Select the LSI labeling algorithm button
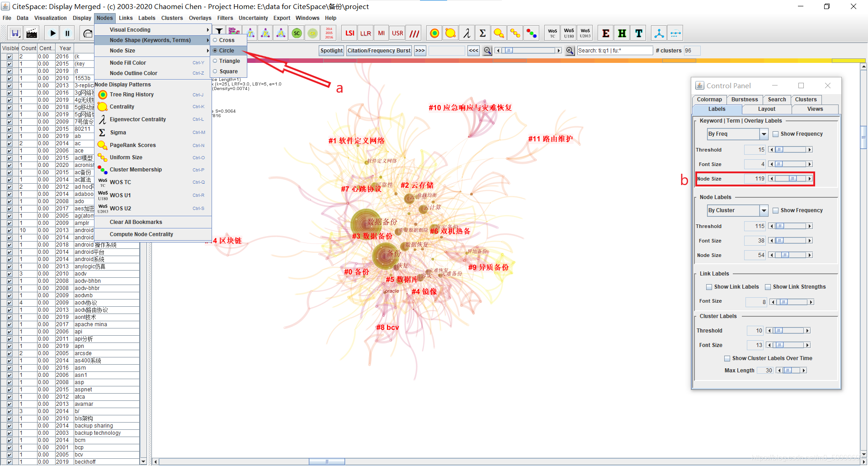 coord(350,33)
